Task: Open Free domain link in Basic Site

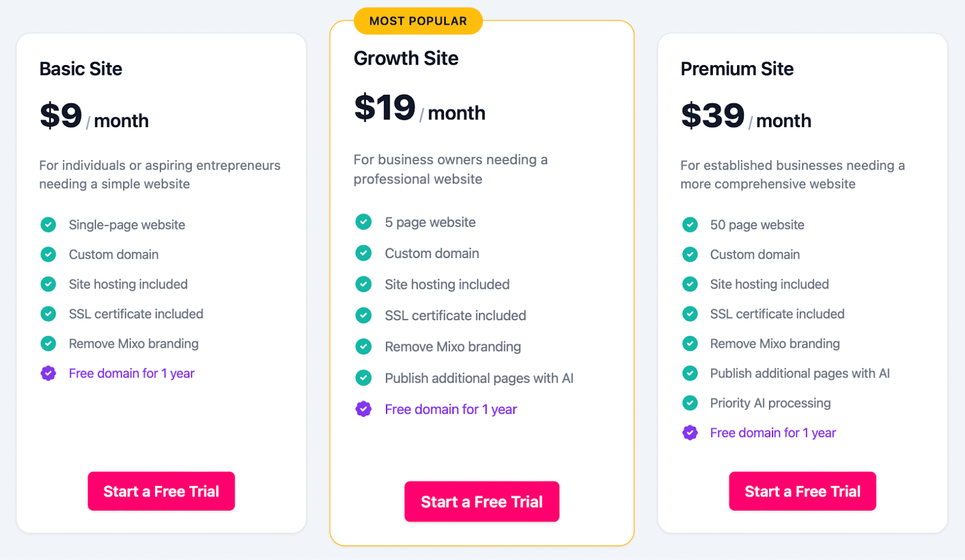Action: (x=131, y=374)
